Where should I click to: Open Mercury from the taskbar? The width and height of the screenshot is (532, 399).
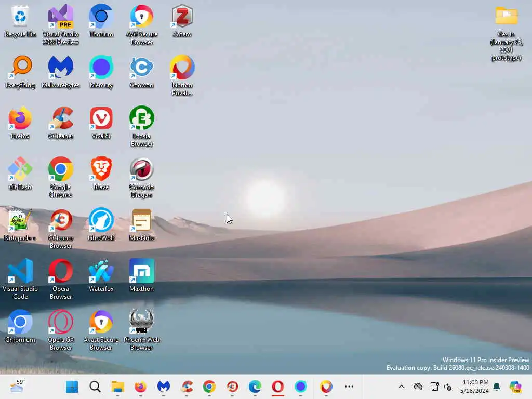(301, 387)
